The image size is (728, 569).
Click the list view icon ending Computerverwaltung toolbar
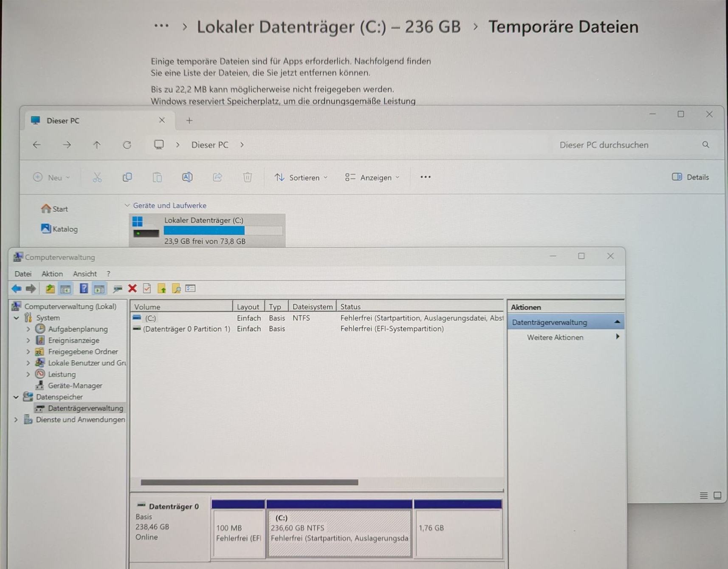190,289
